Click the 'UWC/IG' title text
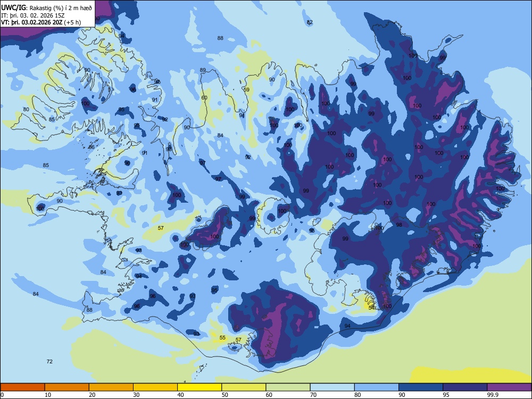 (x=14, y=7)
